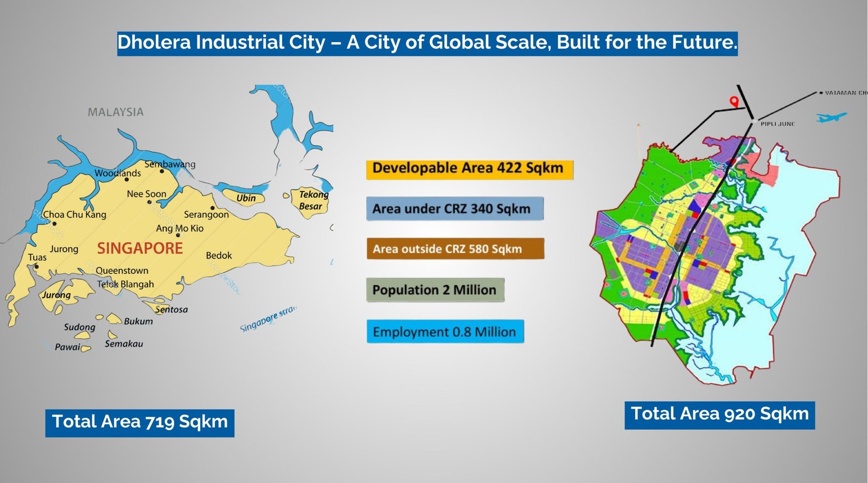
Task: Click the Total Area 719 Sqkm banner
Action: [x=140, y=422]
